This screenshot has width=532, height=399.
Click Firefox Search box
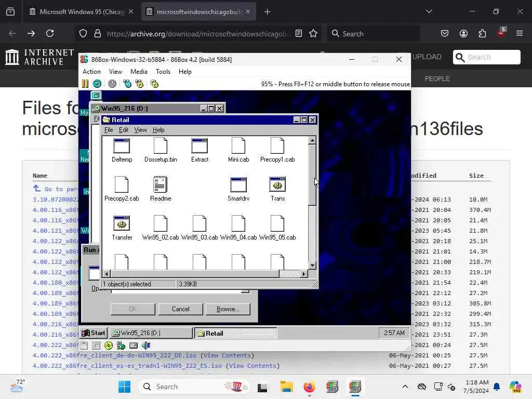(373, 34)
